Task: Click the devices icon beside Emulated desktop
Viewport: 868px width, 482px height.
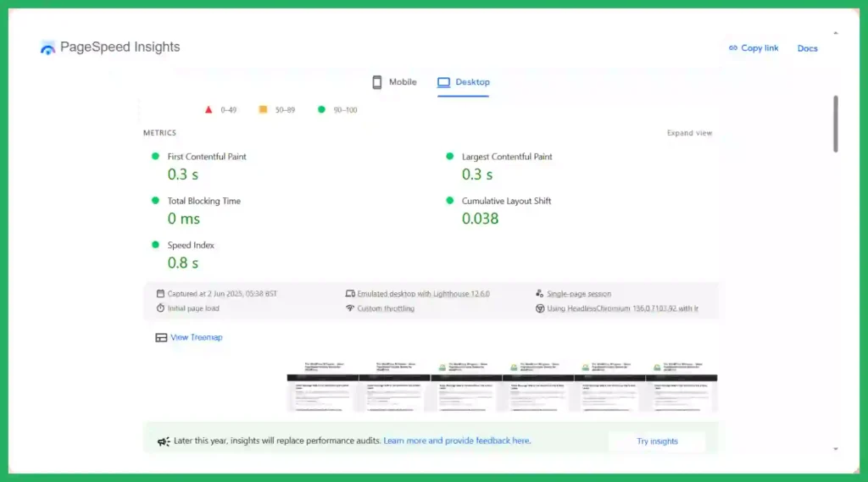Action: click(x=350, y=293)
